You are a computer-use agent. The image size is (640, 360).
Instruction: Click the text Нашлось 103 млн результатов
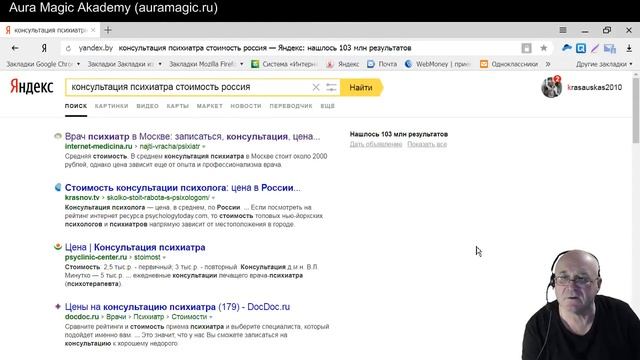tap(399, 134)
